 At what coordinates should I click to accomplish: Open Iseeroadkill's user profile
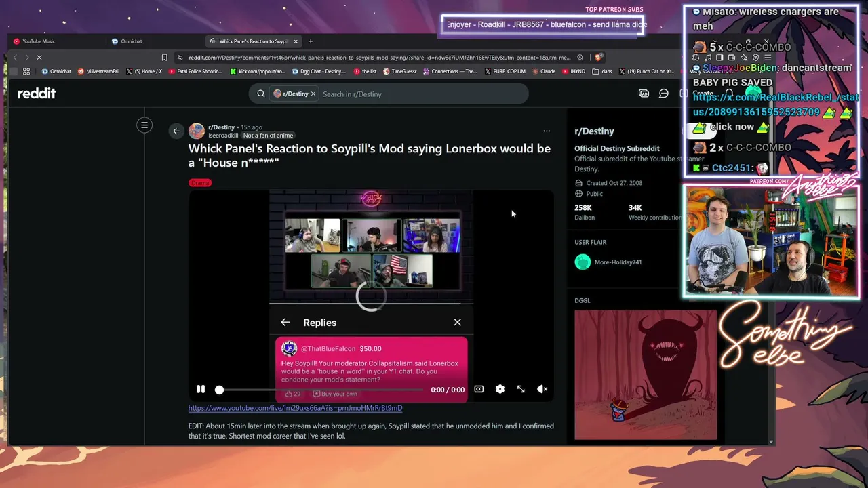coord(223,136)
